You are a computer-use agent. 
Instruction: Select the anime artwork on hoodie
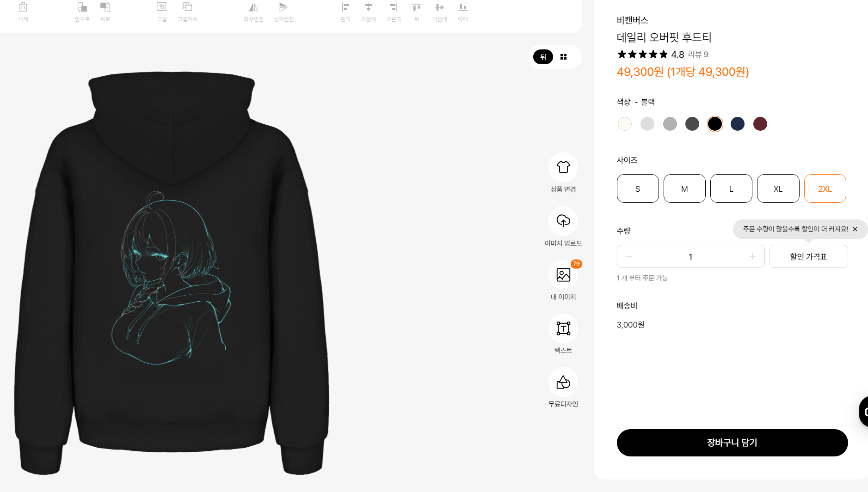pos(171,279)
